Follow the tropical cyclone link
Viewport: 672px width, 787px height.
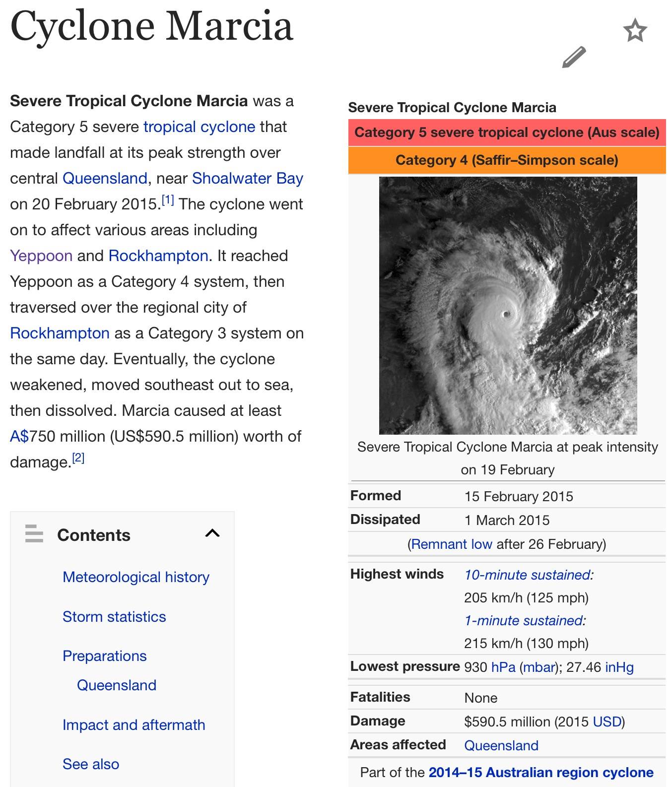tap(199, 127)
